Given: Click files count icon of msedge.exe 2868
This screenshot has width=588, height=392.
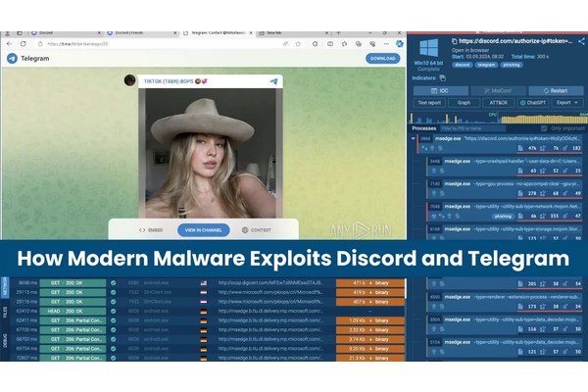Looking at the screenshot, I should [x=520, y=148].
